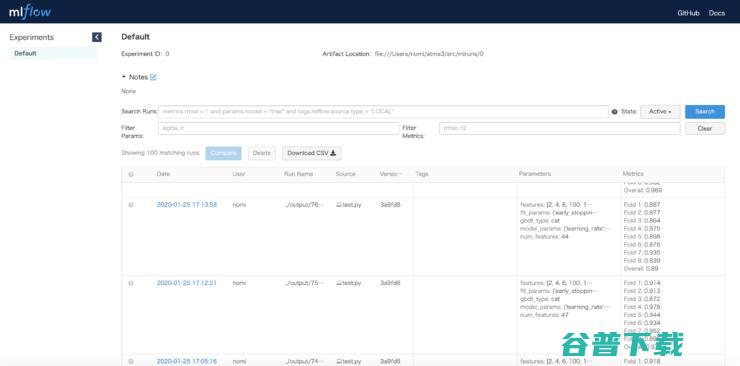
Task: Click run name ../output/75
Action: pos(304,283)
